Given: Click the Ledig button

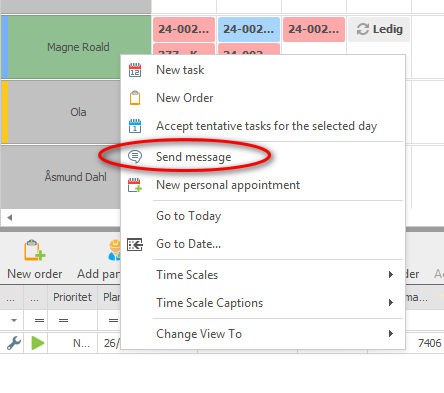Looking at the screenshot, I should click(x=379, y=29).
